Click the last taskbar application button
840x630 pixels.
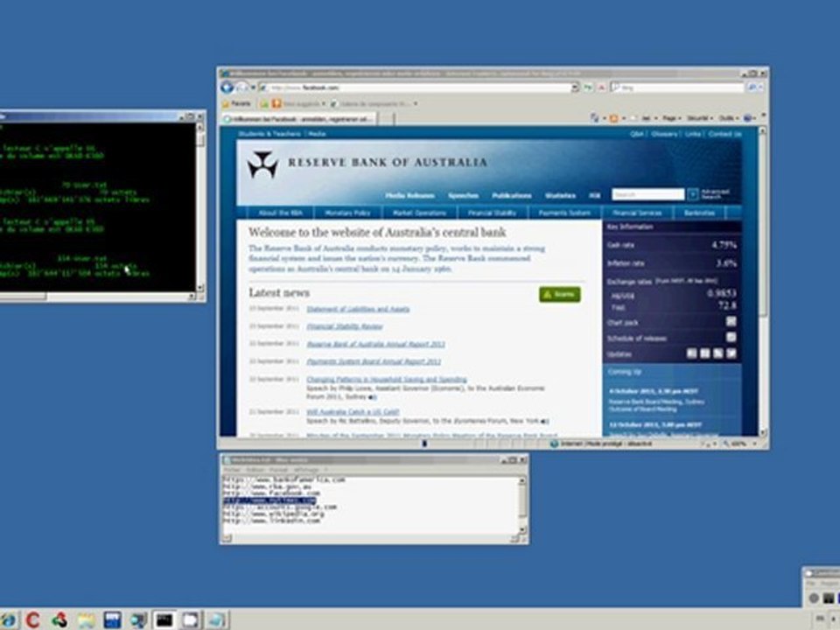tap(216, 620)
